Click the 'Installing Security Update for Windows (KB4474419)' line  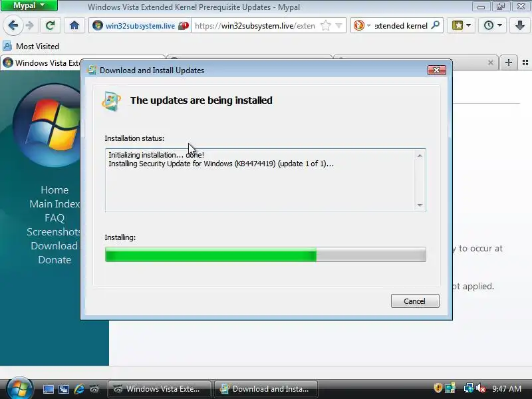(x=221, y=164)
